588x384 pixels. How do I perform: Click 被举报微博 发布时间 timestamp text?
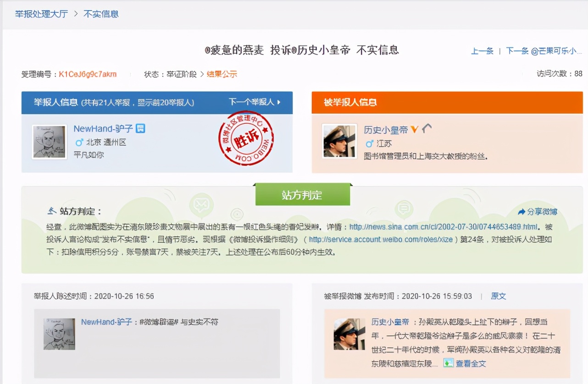tap(398, 296)
